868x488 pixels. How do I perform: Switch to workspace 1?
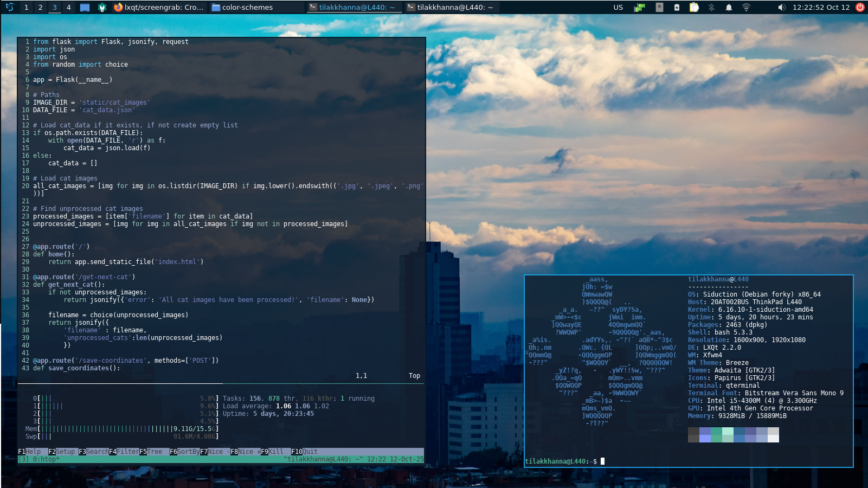tap(26, 7)
